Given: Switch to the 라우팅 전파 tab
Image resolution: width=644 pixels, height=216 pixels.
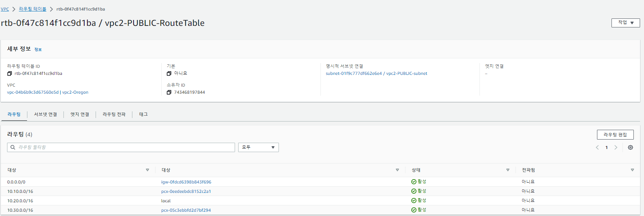Looking at the screenshot, I should (114, 114).
